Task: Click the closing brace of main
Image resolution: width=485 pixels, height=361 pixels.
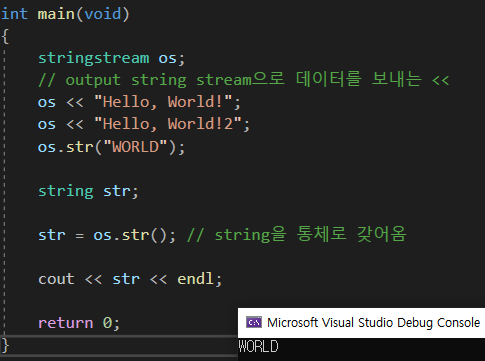Action: (x=5, y=345)
